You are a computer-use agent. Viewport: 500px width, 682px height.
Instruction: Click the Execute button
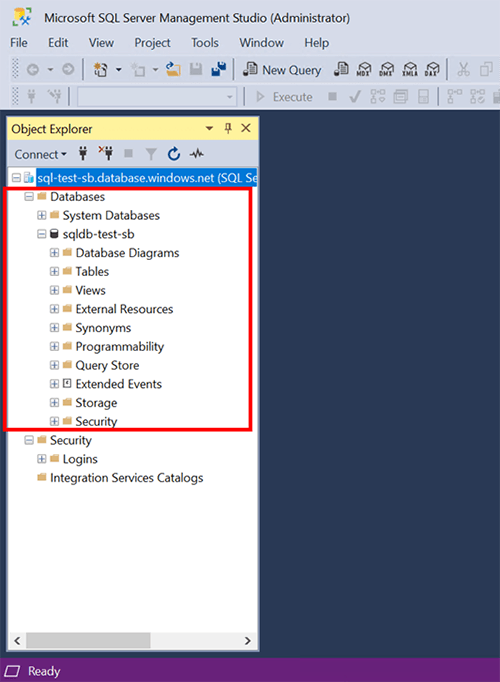(284, 97)
